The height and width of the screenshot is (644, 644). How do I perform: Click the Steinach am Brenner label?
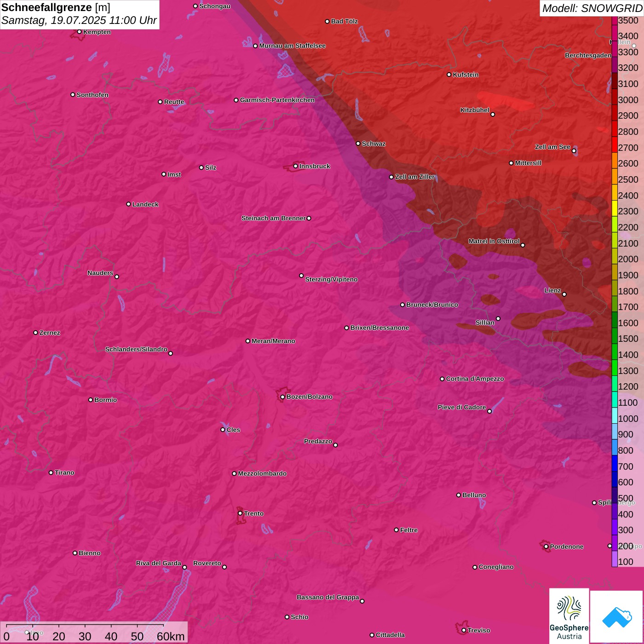[x=273, y=218]
